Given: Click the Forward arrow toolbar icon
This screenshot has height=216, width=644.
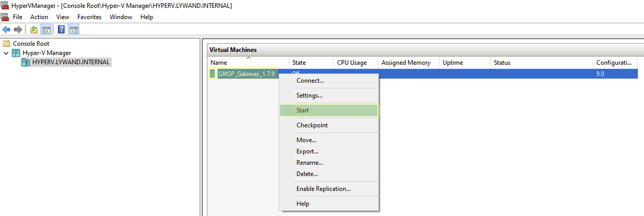Looking at the screenshot, I should [x=18, y=30].
